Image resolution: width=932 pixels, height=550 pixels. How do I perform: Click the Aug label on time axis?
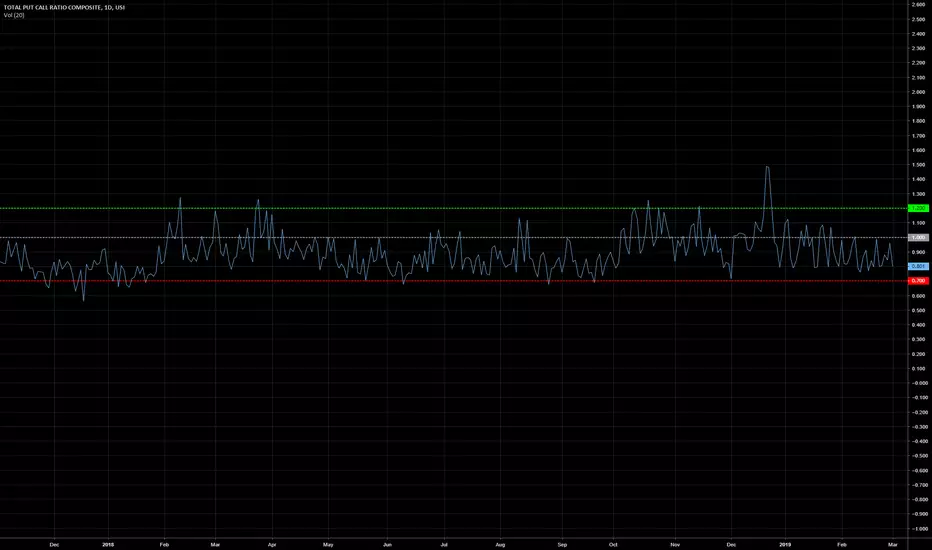tap(500, 544)
